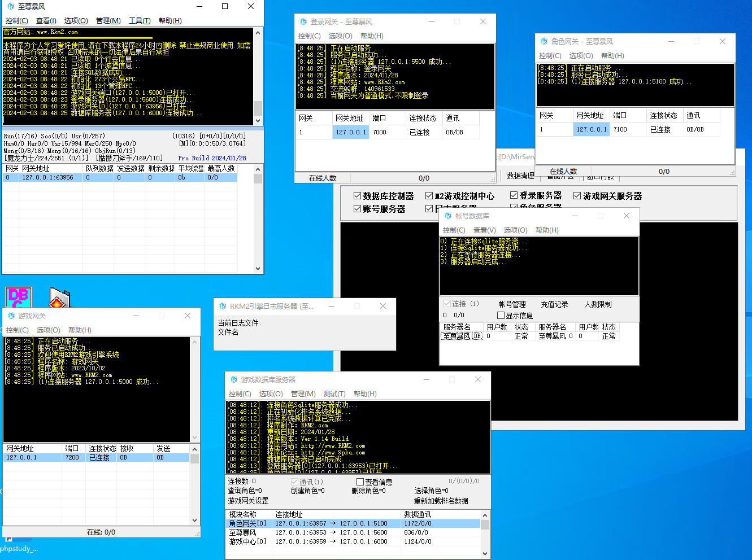The width and height of the screenshot is (752, 560).
Task: Click the 角色网关 window title icon
Action: [544, 41]
